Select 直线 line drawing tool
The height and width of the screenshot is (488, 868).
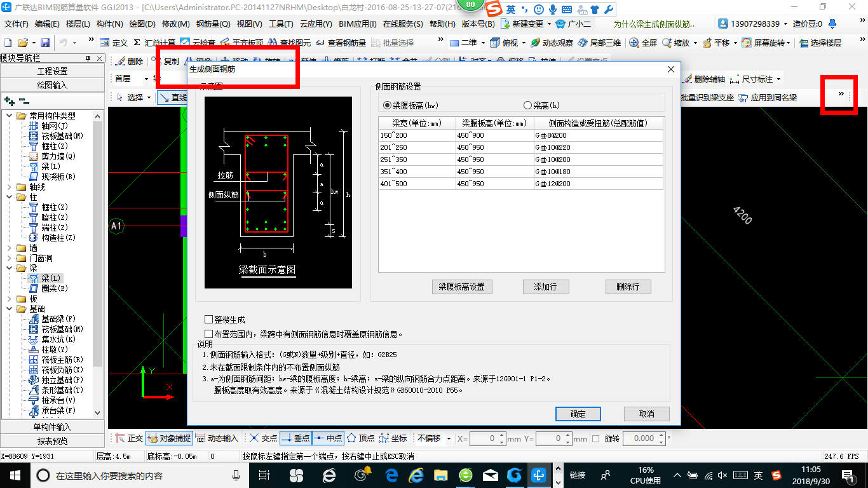[172, 98]
